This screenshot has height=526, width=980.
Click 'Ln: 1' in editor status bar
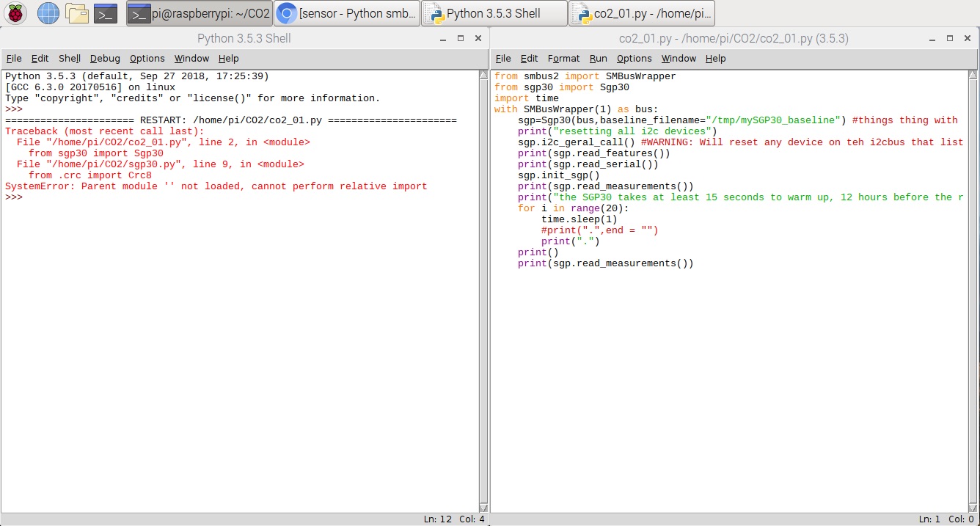click(930, 519)
